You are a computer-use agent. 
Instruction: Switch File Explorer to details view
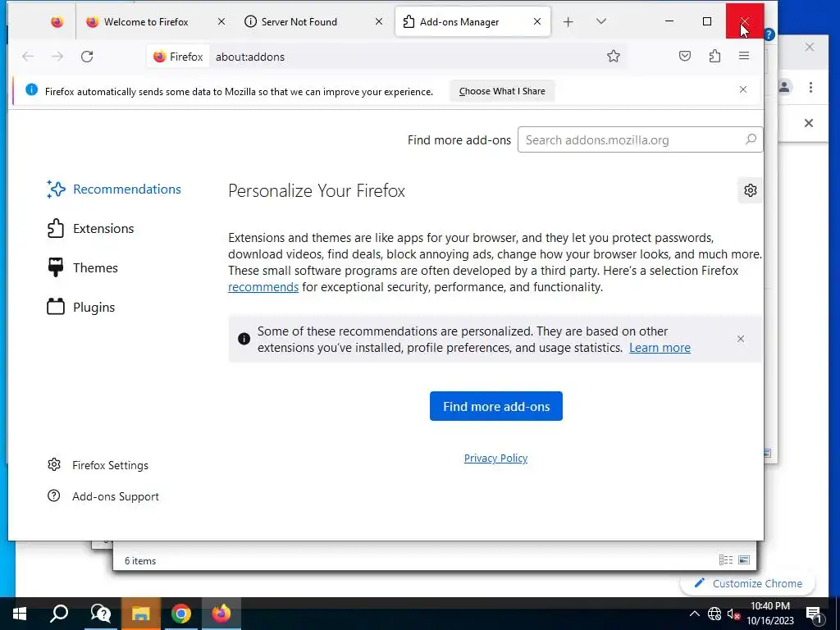(x=726, y=559)
